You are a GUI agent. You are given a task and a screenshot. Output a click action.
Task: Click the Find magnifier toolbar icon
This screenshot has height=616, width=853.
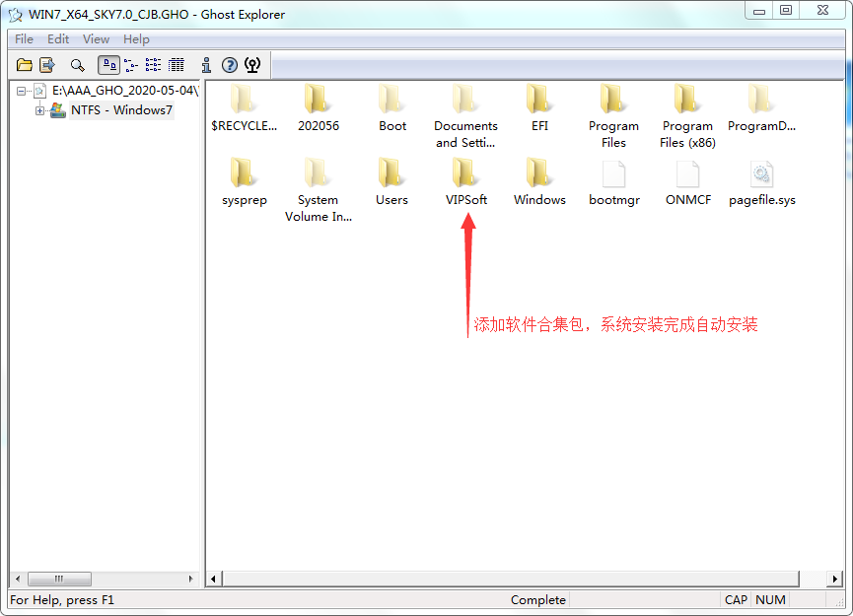(78, 66)
